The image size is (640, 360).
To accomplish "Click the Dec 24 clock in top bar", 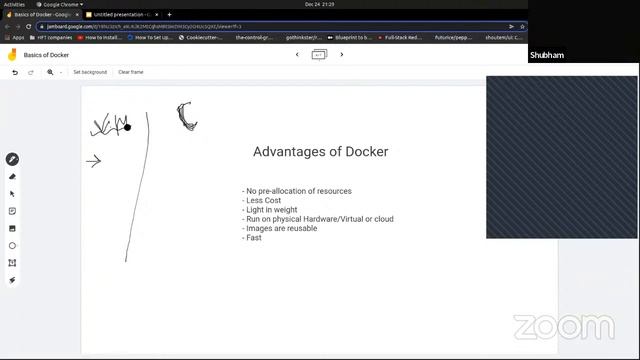I will click(x=320, y=4).
